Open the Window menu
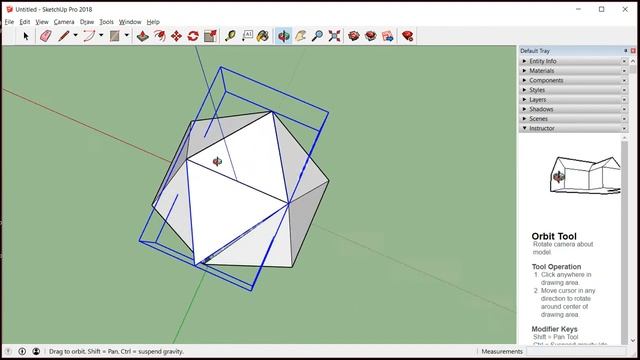The height and width of the screenshot is (360, 640). click(x=130, y=22)
